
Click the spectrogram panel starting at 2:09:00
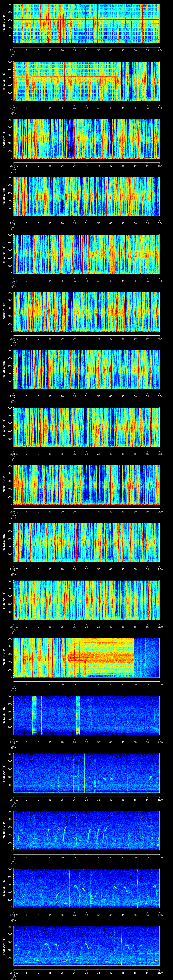click(87, 485)
